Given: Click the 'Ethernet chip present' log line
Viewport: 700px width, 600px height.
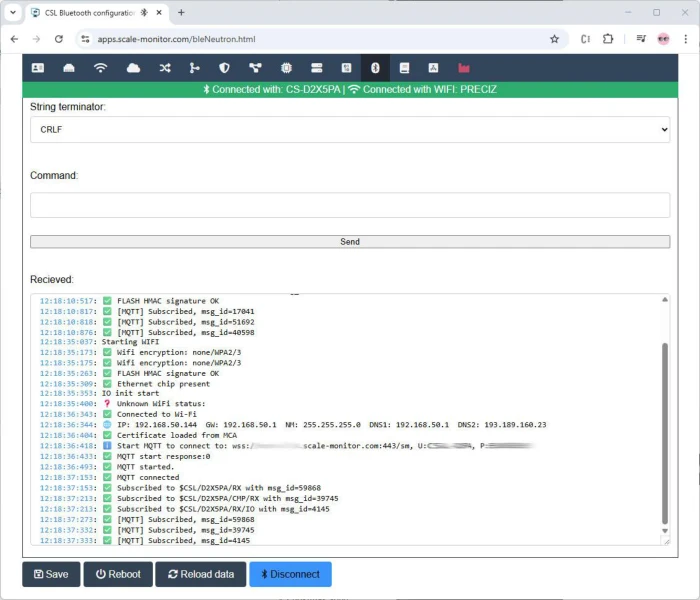Looking at the screenshot, I should (x=125, y=384).
